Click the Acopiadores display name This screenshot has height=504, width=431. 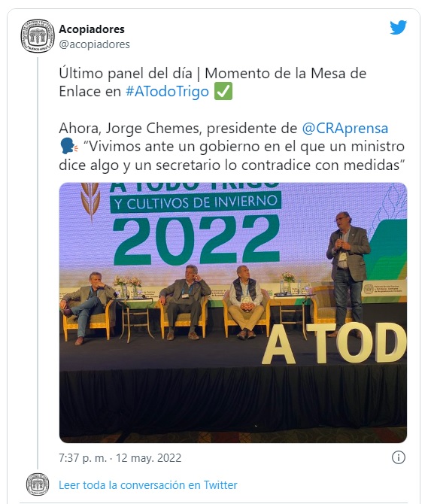click(x=92, y=29)
